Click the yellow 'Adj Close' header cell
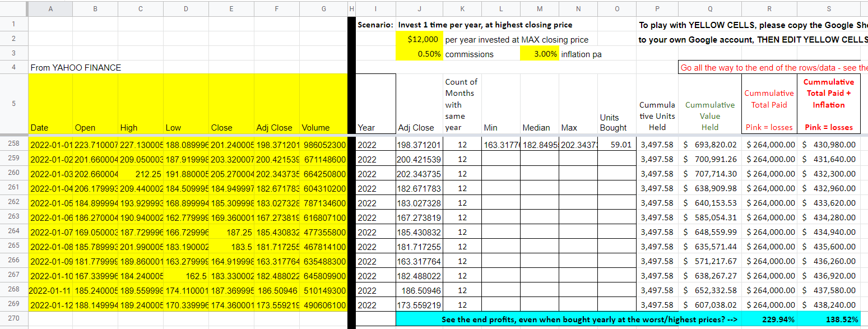Viewport: 868px width, 329px height. click(277, 104)
